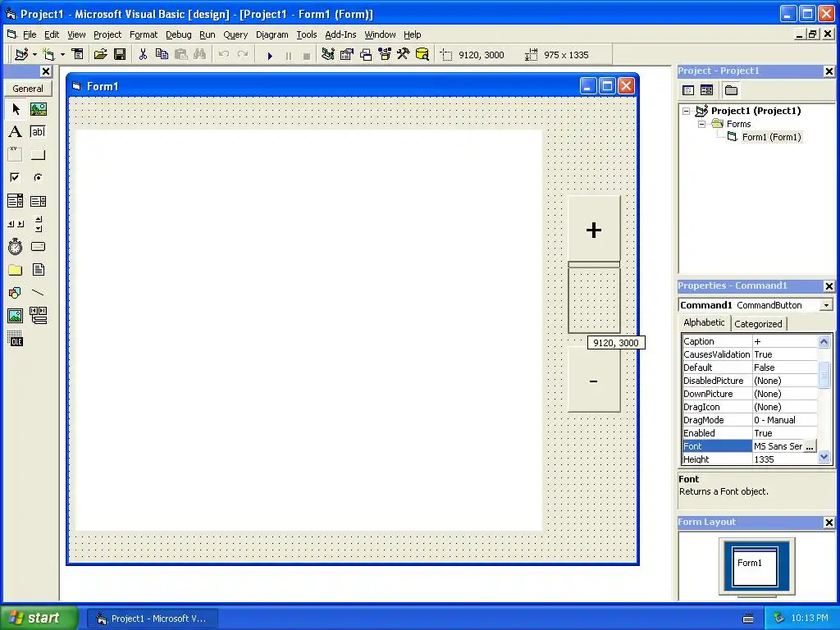
Task: Select the TextBox control tool
Action: pyautogui.click(x=38, y=132)
